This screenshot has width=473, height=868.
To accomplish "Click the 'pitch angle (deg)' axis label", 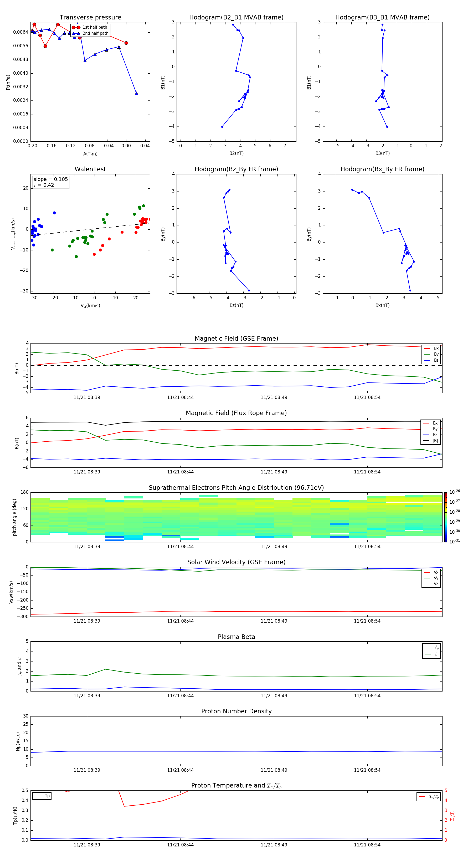I will tap(14, 517).
